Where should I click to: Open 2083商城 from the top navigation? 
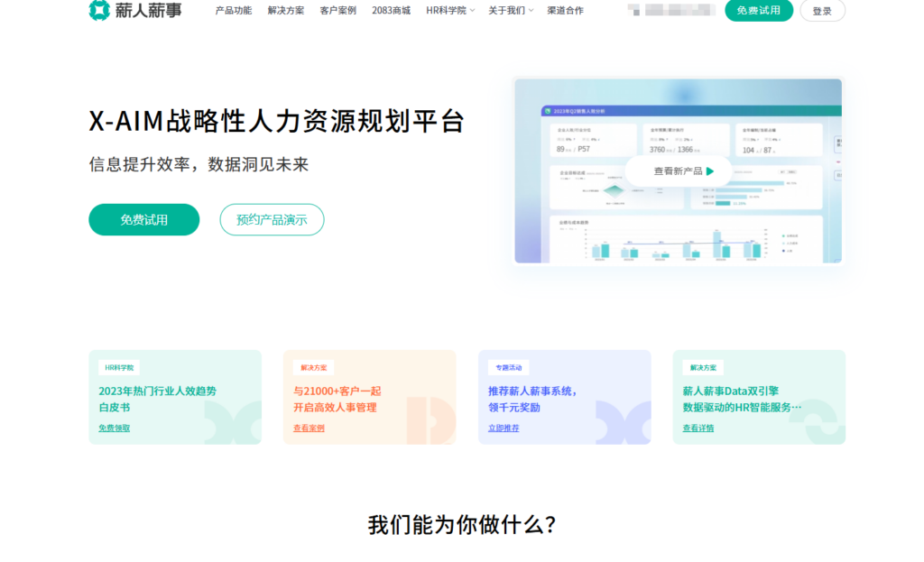[x=390, y=11]
